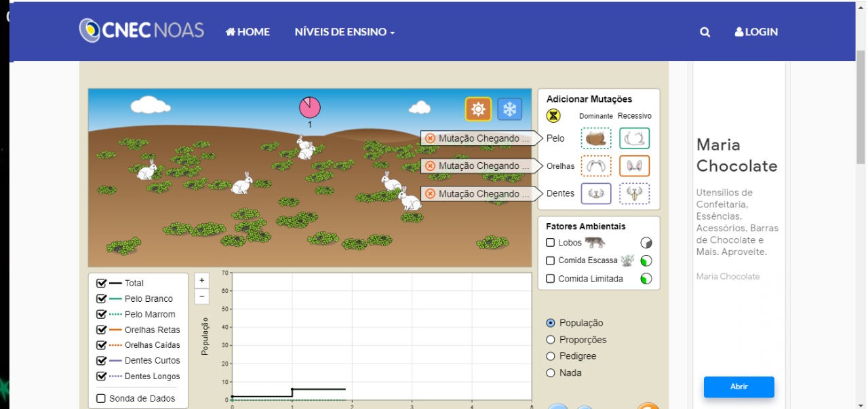Enable the Comida Limitada checkbox
Viewport: 868px width, 409px height.
pos(551,279)
